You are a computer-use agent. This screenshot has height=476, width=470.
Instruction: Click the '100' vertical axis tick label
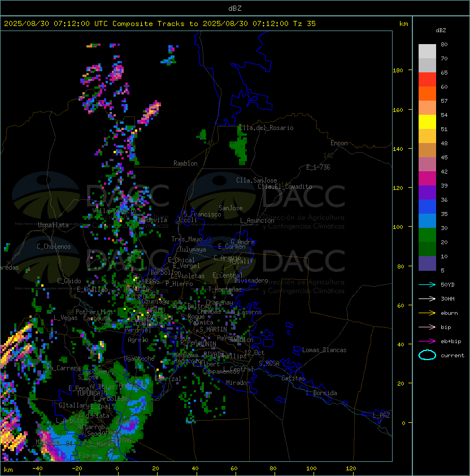398,227
